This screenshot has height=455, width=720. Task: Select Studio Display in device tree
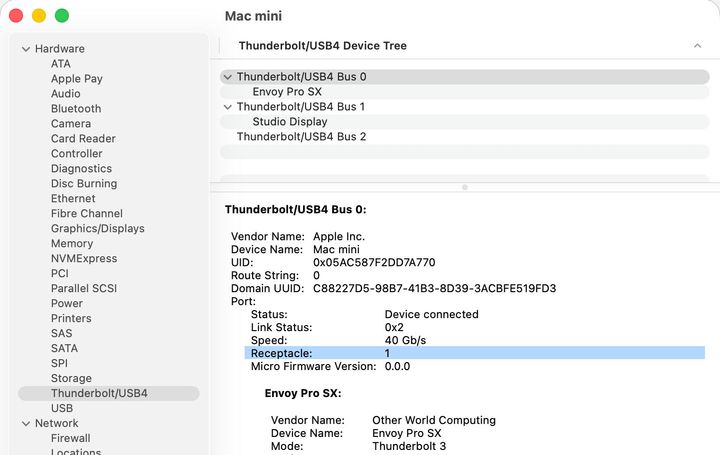pyautogui.click(x=465, y=122)
